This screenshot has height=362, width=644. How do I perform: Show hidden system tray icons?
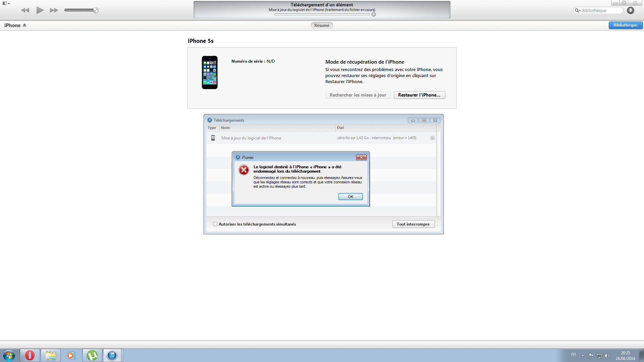click(583, 356)
